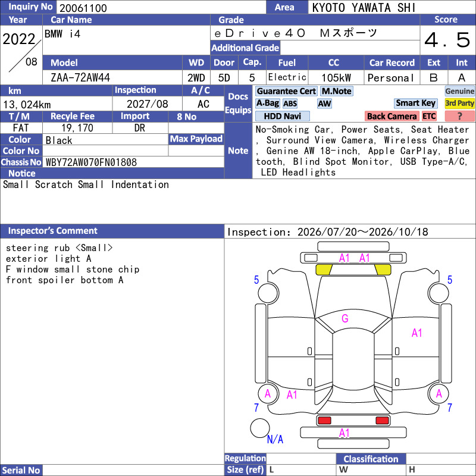
Task: Select the import value DR
Action: (x=140, y=128)
